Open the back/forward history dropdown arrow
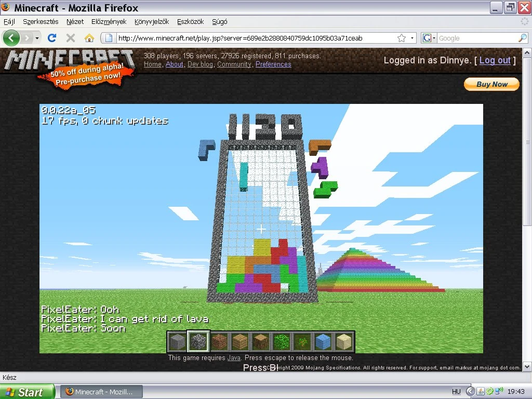The height and width of the screenshot is (399, 532). 37,38
